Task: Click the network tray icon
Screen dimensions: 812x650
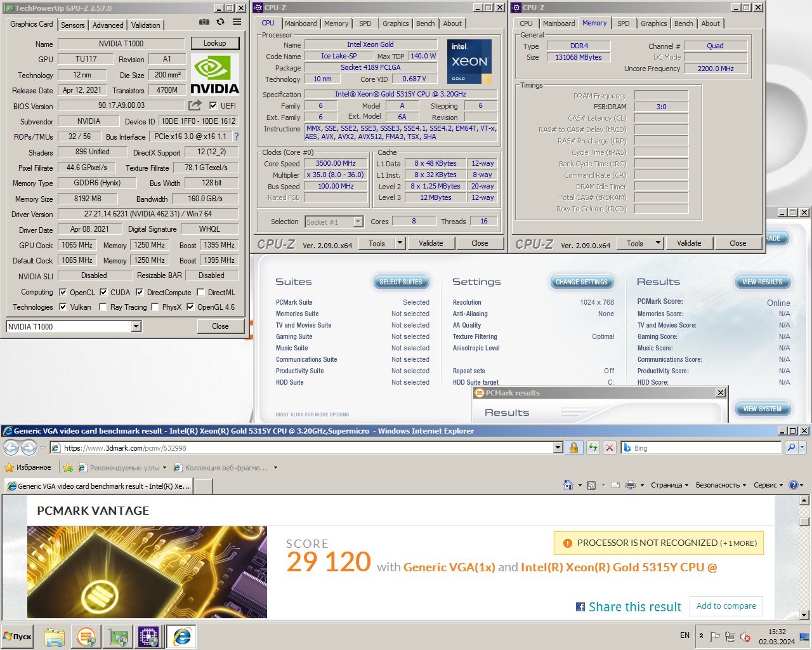Action: pyautogui.click(x=730, y=636)
